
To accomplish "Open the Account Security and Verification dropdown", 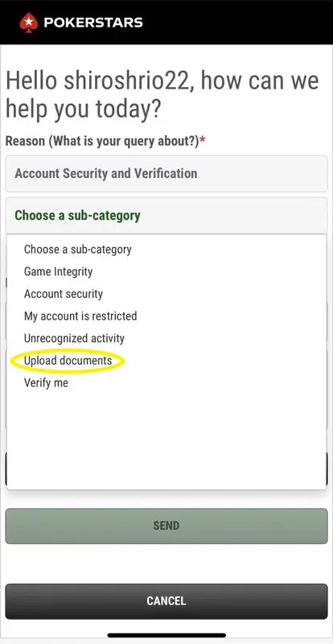I will coord(166,173).
